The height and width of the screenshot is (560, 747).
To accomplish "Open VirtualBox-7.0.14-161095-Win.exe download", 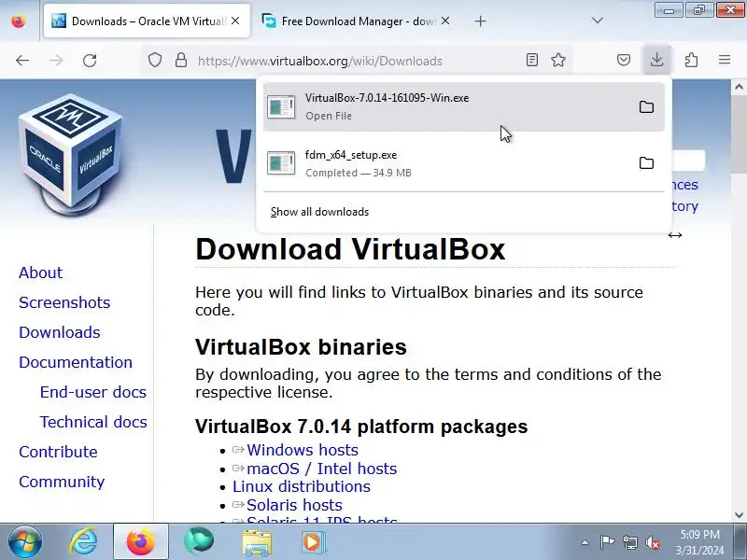I will [463, 106].
